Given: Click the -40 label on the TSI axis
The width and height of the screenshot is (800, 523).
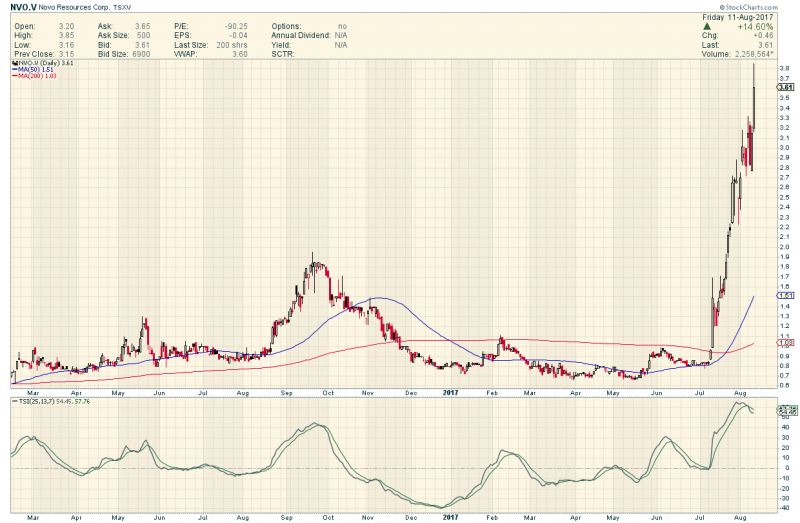Looking at the screenshot, I should pyautogui.click(x=784, y=508).
